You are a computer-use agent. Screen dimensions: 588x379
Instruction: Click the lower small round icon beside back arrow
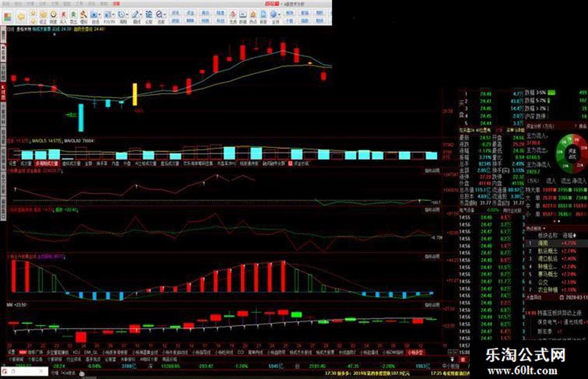click(33, 21)
